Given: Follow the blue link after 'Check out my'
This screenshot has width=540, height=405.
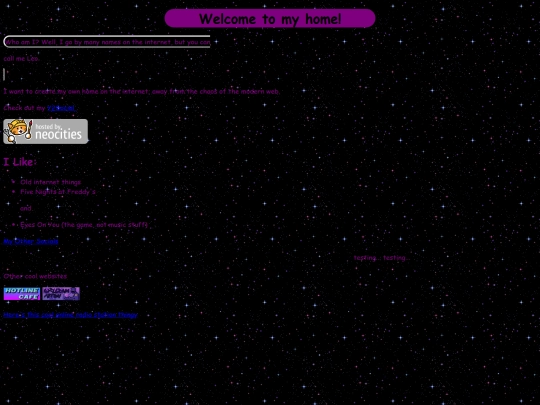Looking at the screenshot, I should tap(61, 108).
